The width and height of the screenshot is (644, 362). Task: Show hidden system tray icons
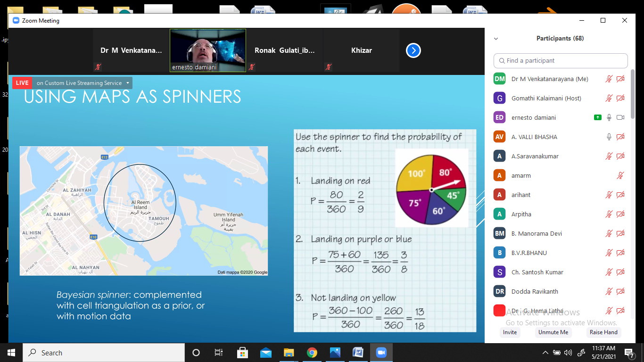(x=545, y=353)
